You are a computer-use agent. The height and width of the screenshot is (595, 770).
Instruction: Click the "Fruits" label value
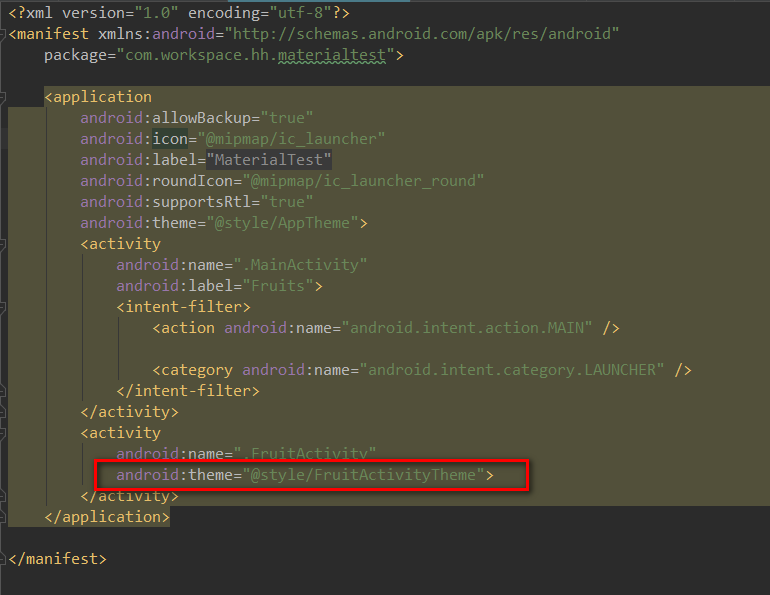(278, 286)
